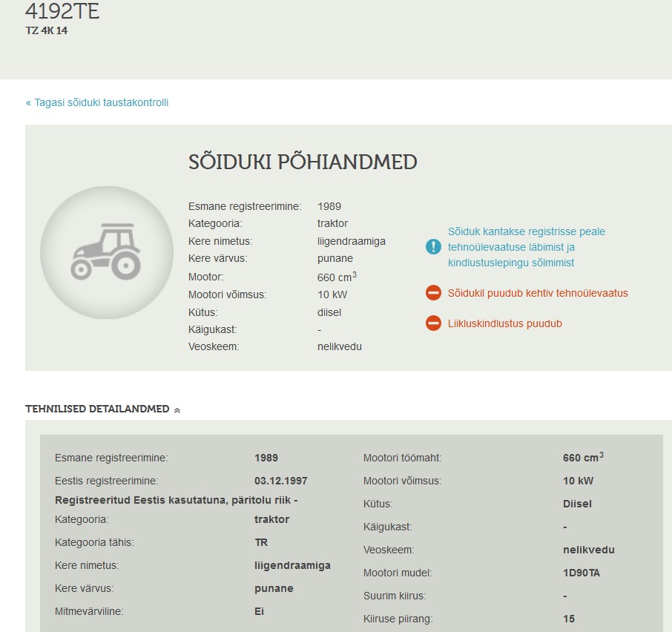Click the Kiiruse piirang value 15
The image size is (672, 632).
[569, 619]
